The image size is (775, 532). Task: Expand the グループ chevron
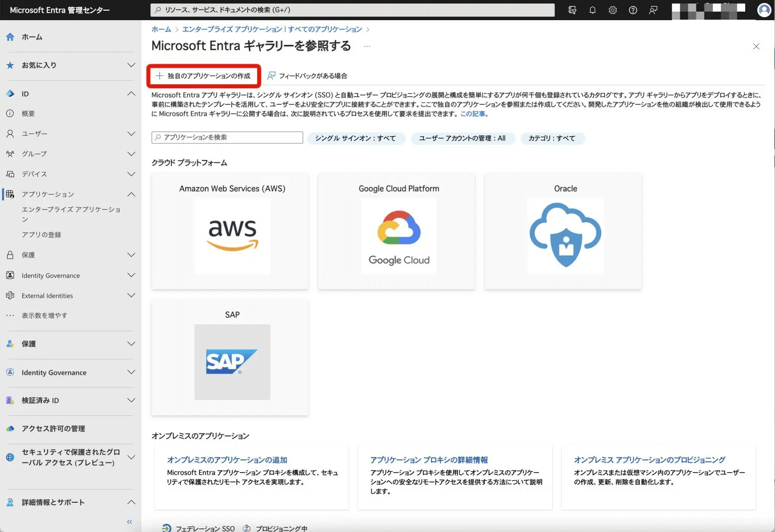coord(131,154)
